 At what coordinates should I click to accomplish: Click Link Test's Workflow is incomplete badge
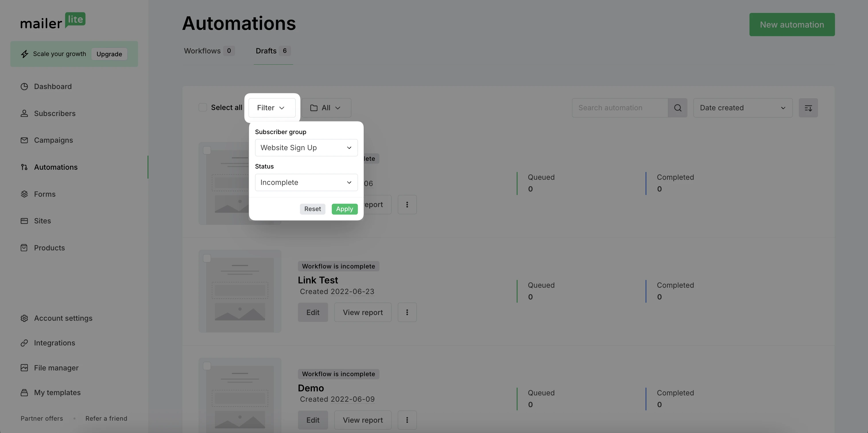(338, 266)
